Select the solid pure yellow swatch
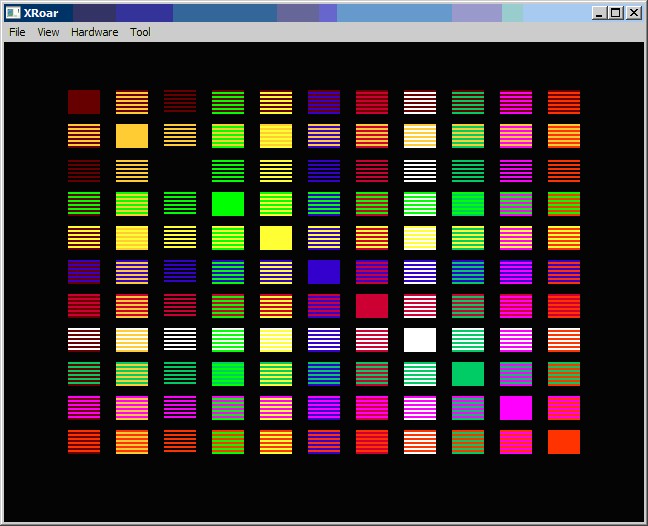 click(x=276, y=238)
